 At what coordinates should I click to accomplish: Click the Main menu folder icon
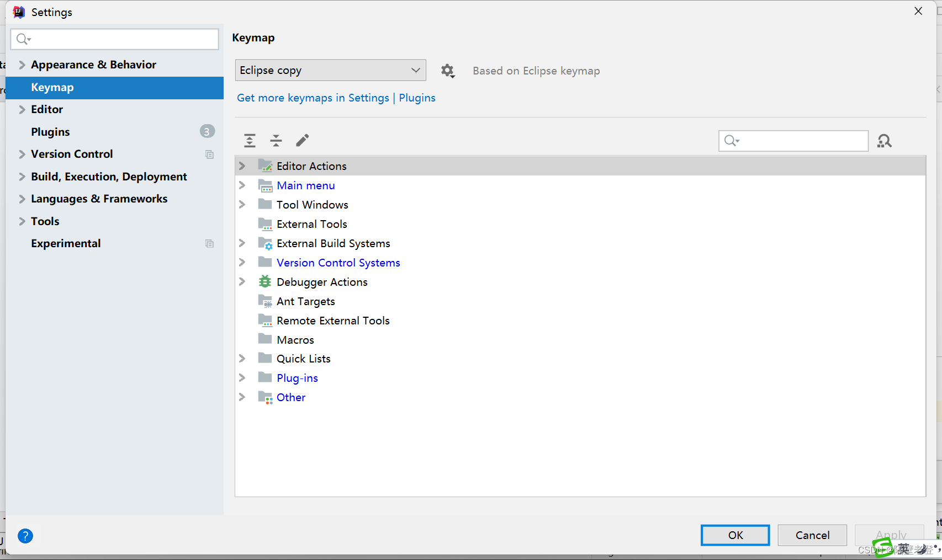tap(266, 185)
